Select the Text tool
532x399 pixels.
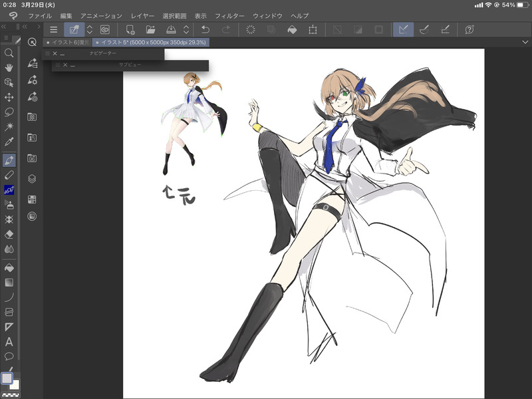tap(9, 342)
